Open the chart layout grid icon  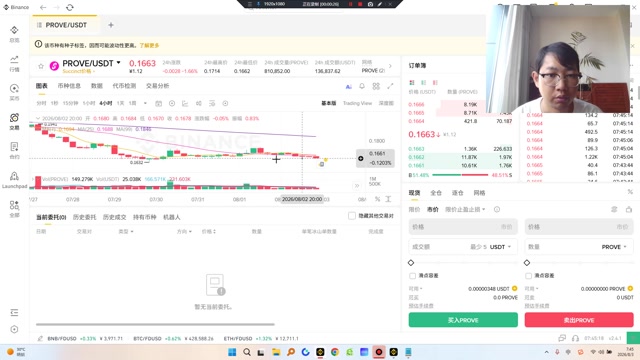376,86
